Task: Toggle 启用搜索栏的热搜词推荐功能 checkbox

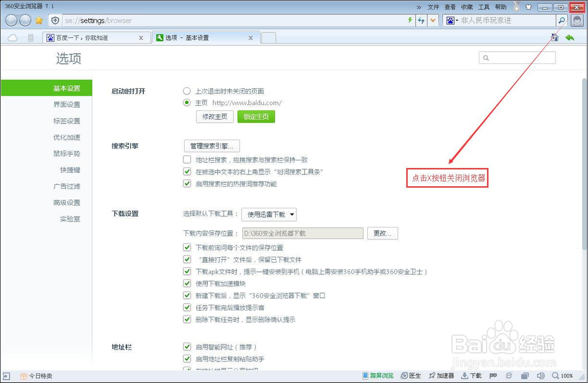Action: click(187, 183)
